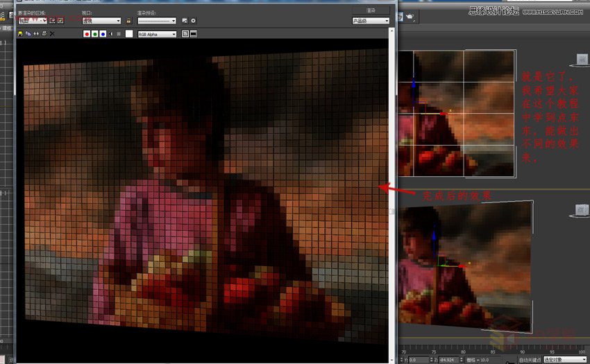Image resolution: width=590 pixels, height=364 pixels.
Task: Open the viewport selection dropdown
Action: click(x=101, y=21)
